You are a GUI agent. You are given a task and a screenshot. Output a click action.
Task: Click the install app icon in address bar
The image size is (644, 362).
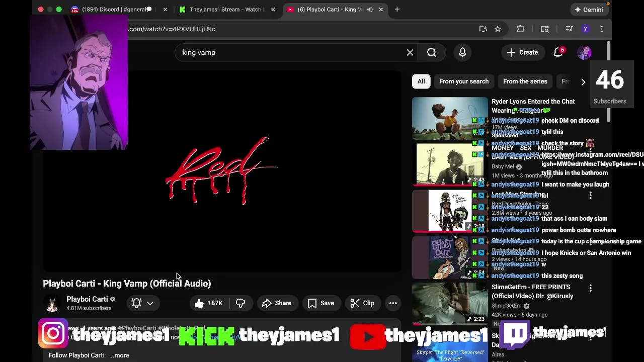483,29
